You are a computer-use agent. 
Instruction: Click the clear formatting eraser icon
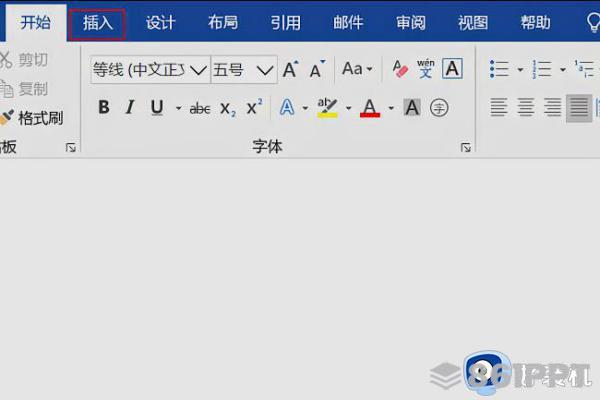click(400, 69)
